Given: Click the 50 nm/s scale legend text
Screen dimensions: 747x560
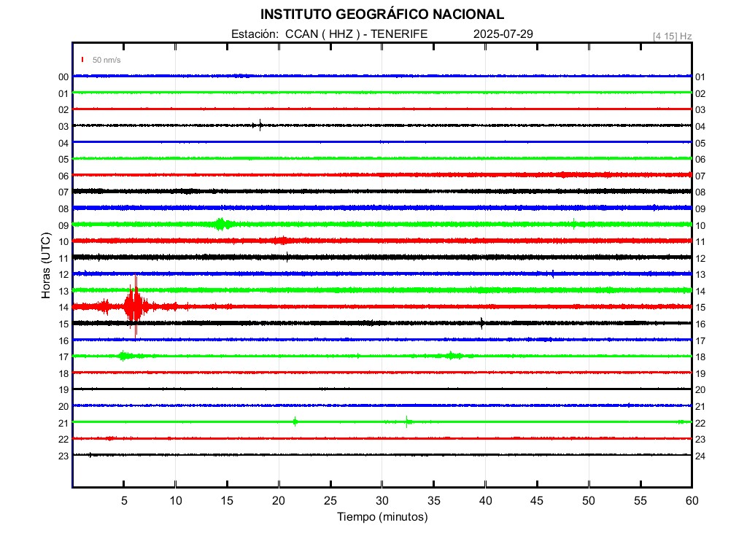Looking at the screenshot, I should [x=107, y=60].
